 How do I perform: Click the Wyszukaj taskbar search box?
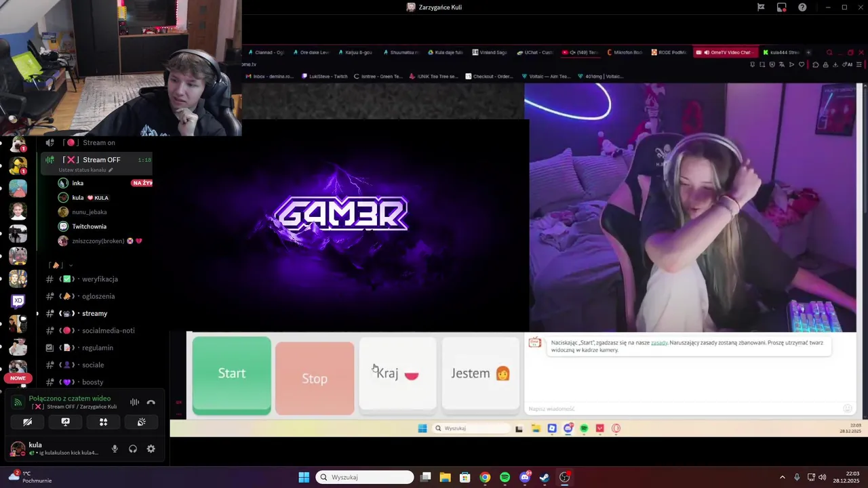tap(365, 477)
